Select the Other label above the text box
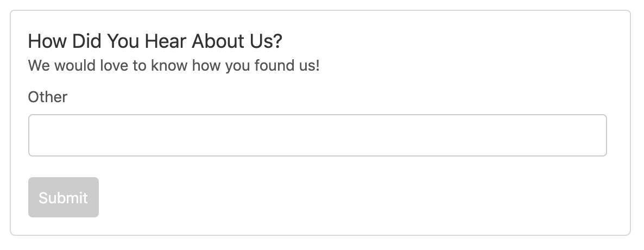The image size is (644, 250). point(48,97)
